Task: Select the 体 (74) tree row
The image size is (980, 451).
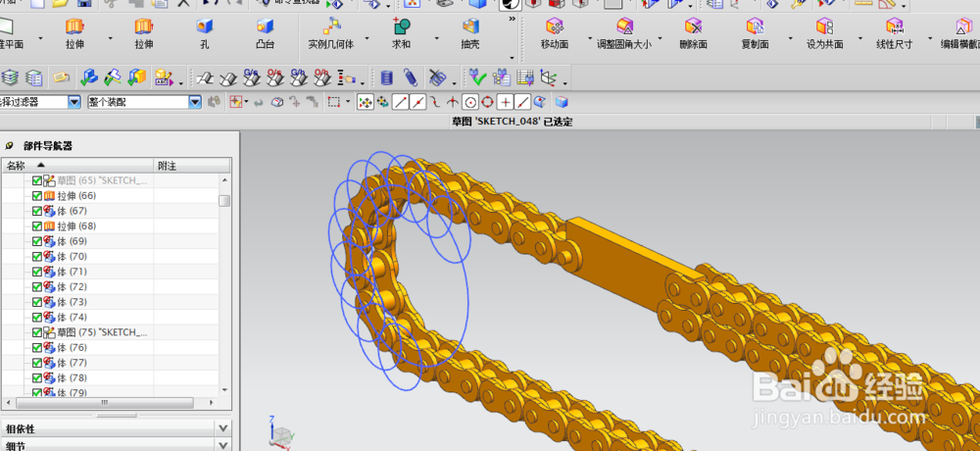Action: pyautogui.click(x=110, y=317)
